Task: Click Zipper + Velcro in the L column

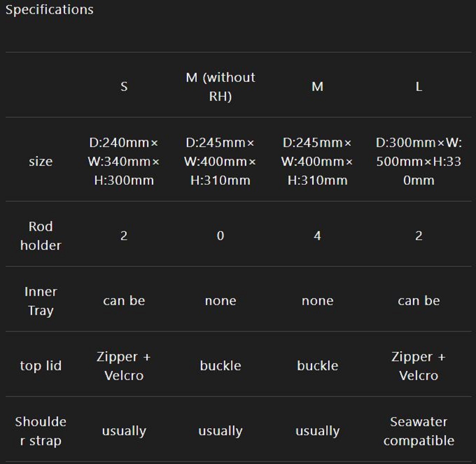Action: pyautogui.click(x=418, y=365)
